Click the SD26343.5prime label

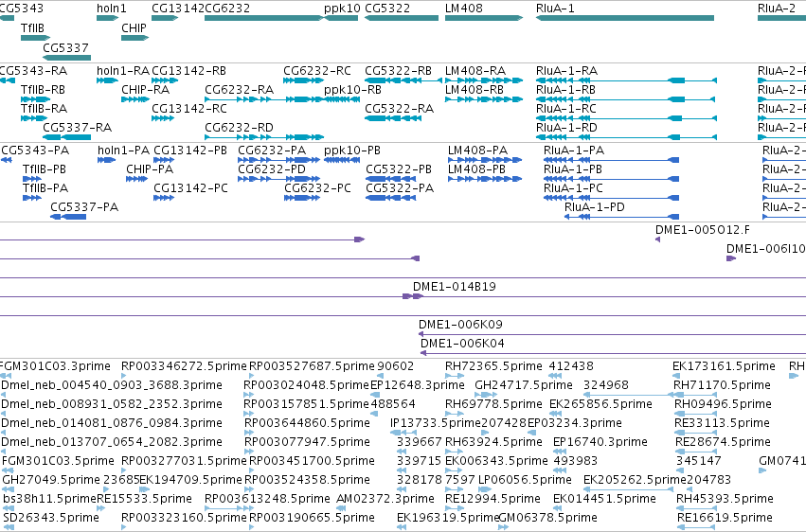coord(51,518)
